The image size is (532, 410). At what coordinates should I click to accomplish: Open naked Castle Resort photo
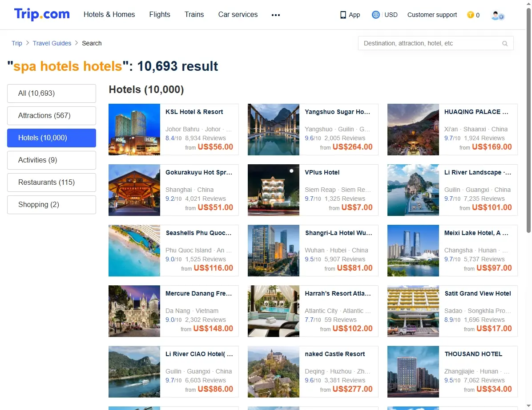tap(274, 372)
